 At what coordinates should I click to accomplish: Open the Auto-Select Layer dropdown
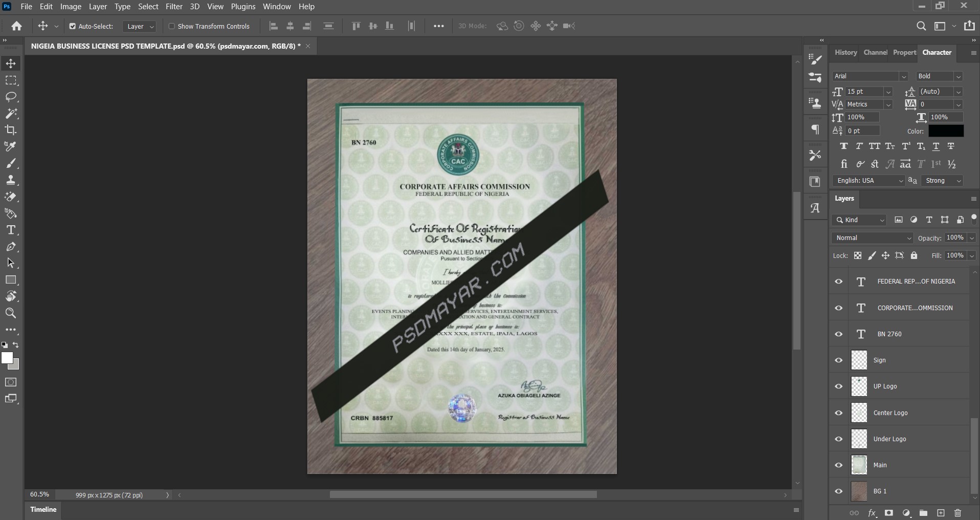pos(139,26)
